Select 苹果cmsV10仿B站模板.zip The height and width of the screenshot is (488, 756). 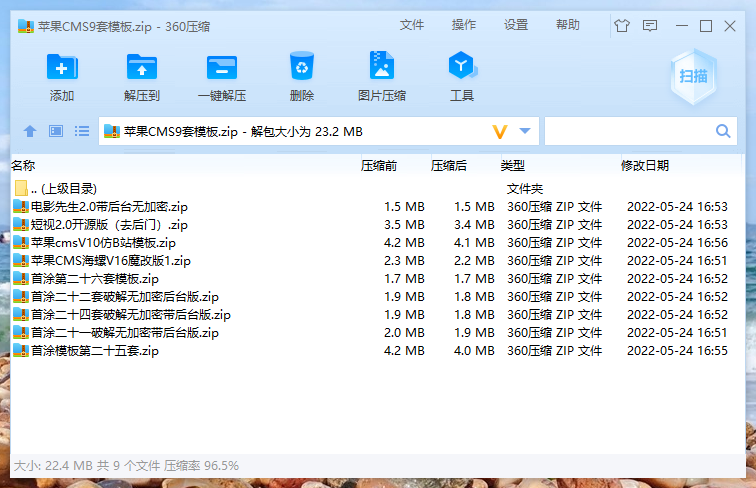(377, 243)
